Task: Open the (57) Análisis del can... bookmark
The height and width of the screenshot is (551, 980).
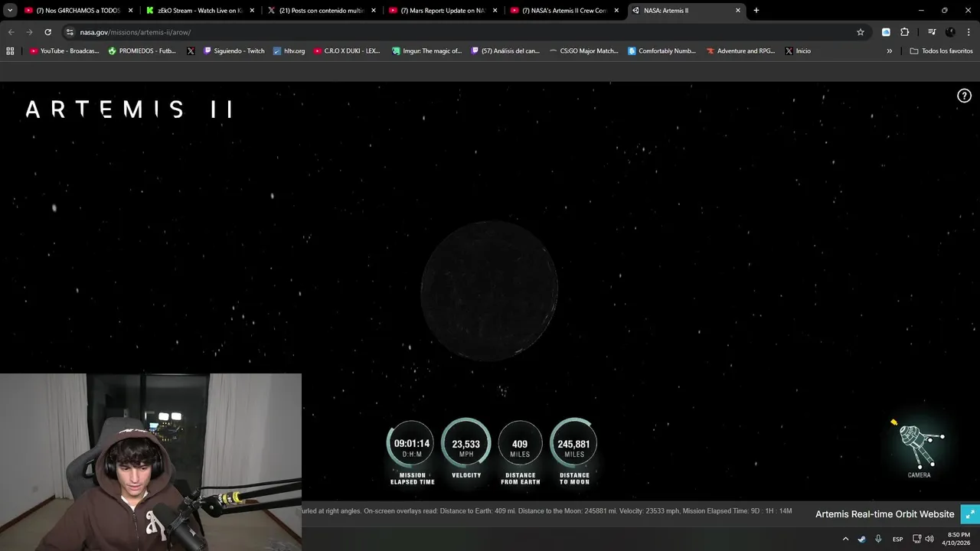Action: (505, 51)
